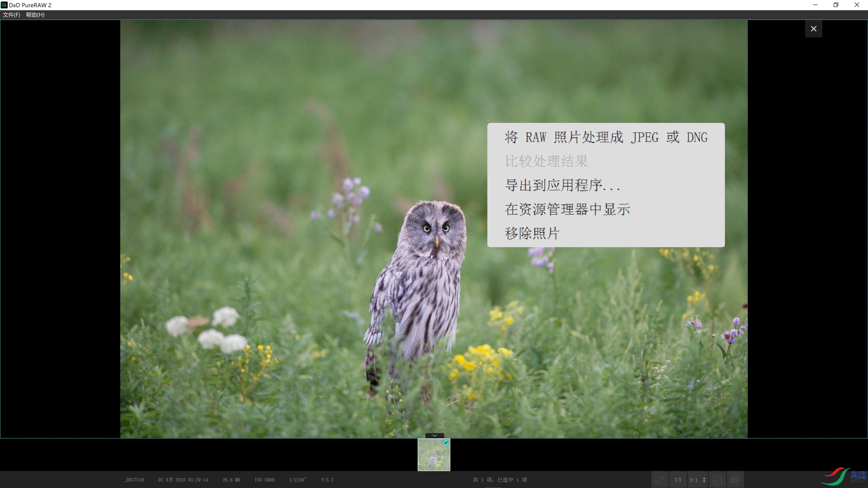Close the full-size preview with X

coord(813,29)
